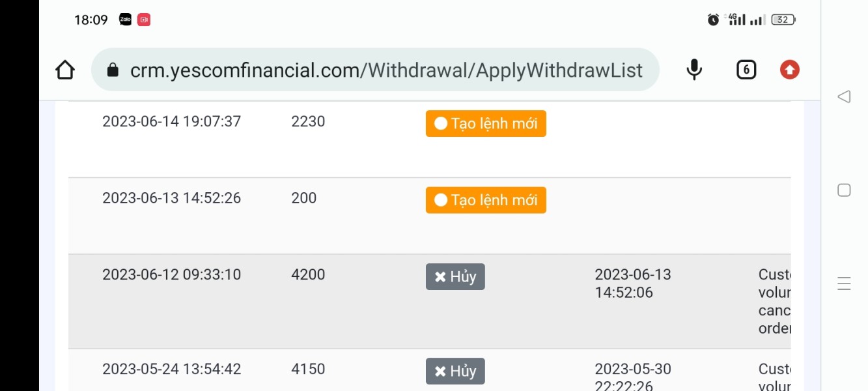Tap the red update arrow icon
Screen dimensions: 868x391
pos(790,70)
